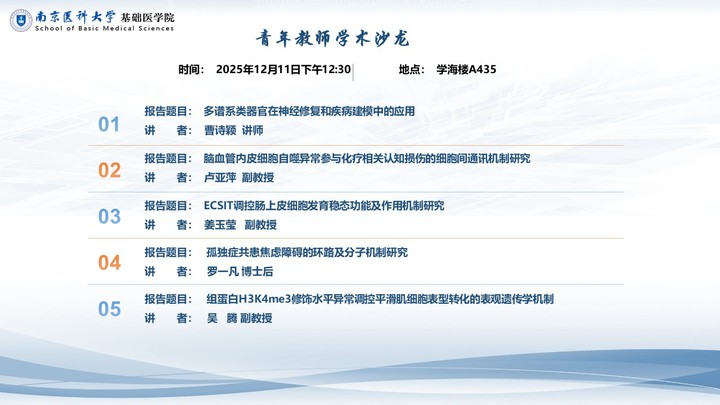Screen dimensions: 720x405
Task: Click the blue number 01
Action: click(x=109, y=125)
